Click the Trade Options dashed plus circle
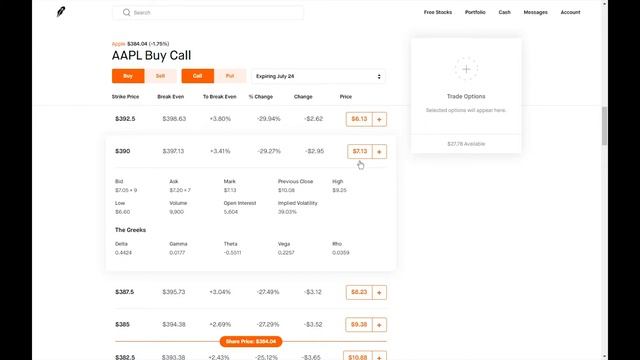The height and width of the screenshot is (360, 640). (466, 69)
